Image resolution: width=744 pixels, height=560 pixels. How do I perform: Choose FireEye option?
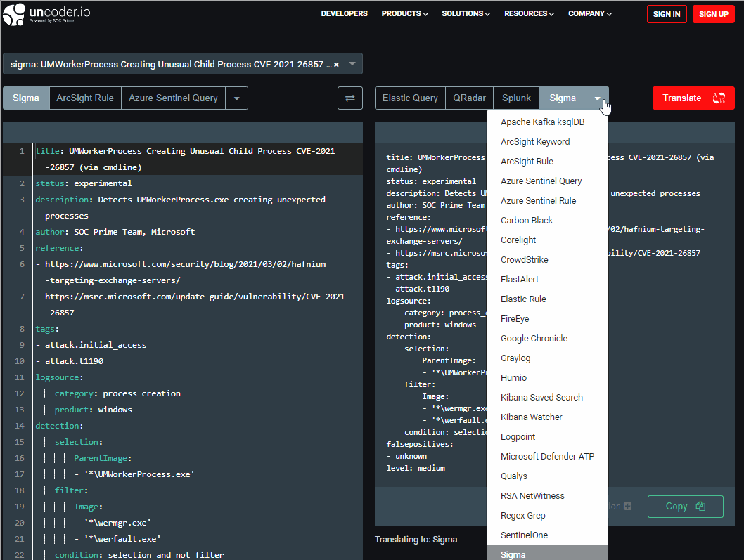[x=548, y=319]
